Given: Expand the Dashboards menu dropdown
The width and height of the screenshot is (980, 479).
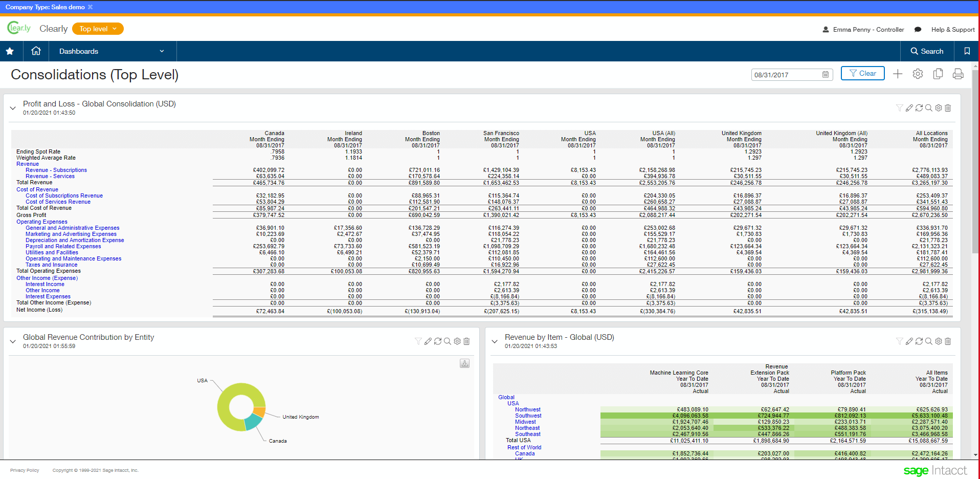Looking at the screenshot, I should click(x=113, y=51).
